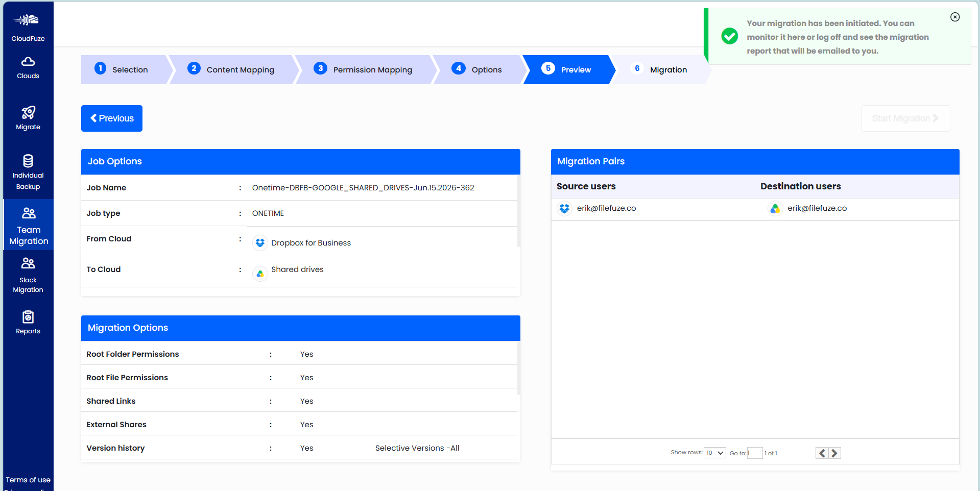
Task: Open the Show rows dropdown
Action: (714, 453)
